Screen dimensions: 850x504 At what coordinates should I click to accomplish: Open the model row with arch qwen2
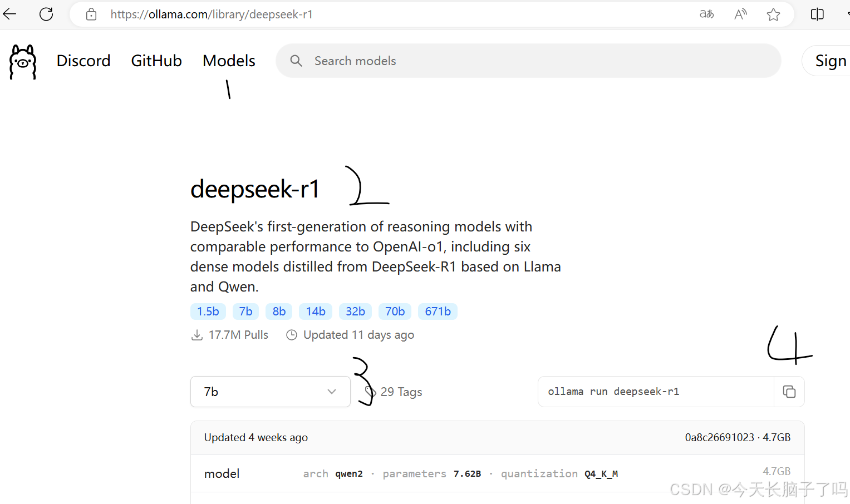coord(497,473)
